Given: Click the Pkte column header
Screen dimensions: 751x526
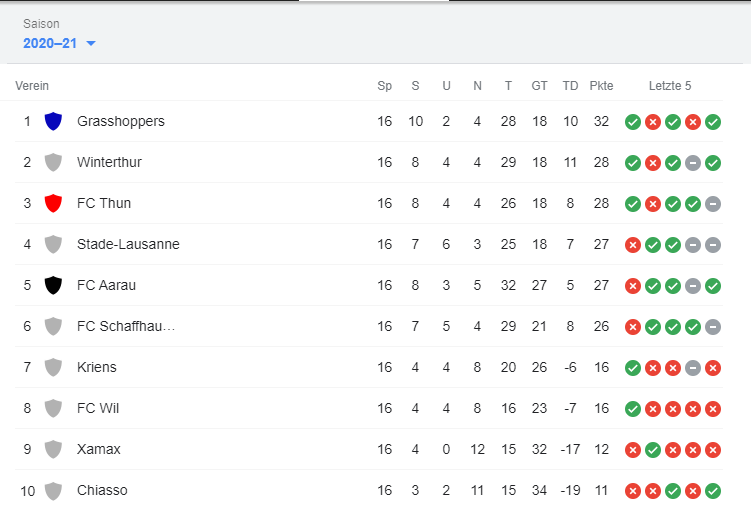Looking at the screenshot, I should 601,86.
